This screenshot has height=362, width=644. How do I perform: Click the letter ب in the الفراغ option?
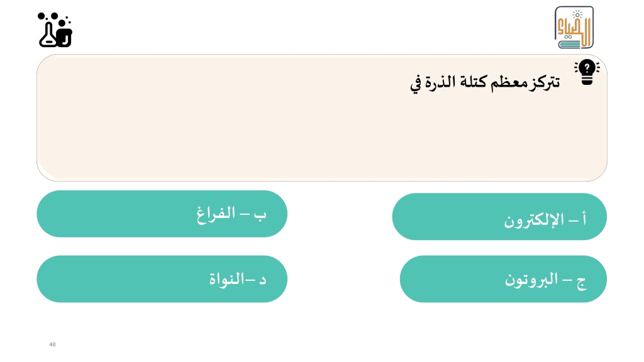click(260, 216)
